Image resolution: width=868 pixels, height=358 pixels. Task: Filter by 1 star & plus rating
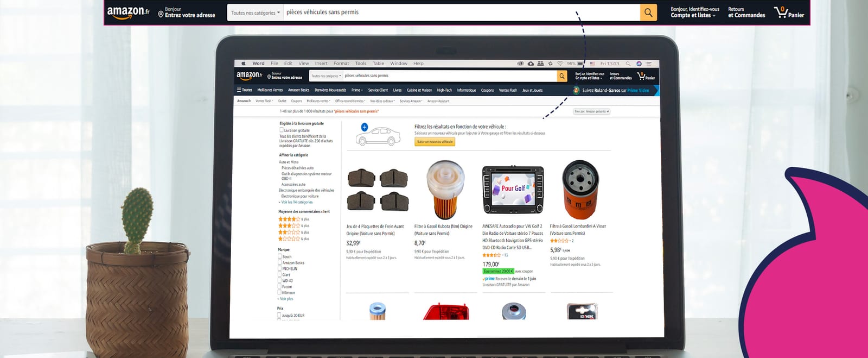(293, 238)
